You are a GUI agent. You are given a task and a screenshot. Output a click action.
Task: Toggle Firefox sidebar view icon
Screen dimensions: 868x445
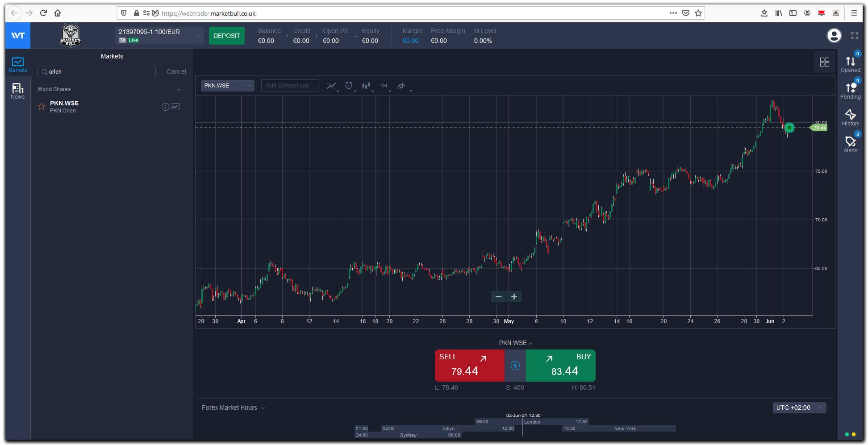(793, 13)
